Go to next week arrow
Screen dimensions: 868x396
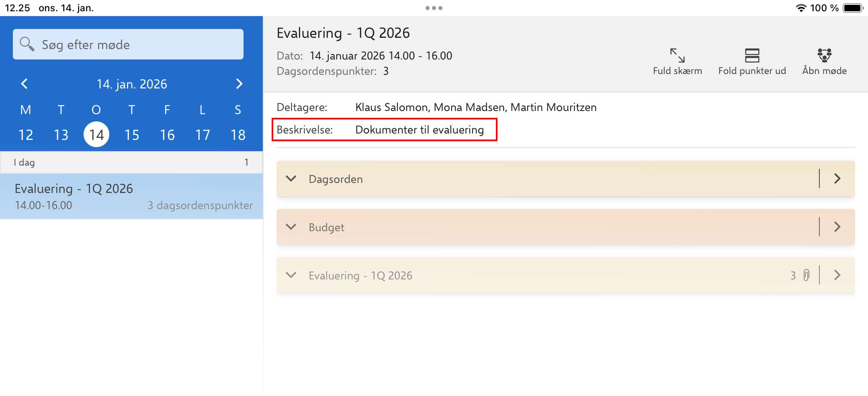239,84
